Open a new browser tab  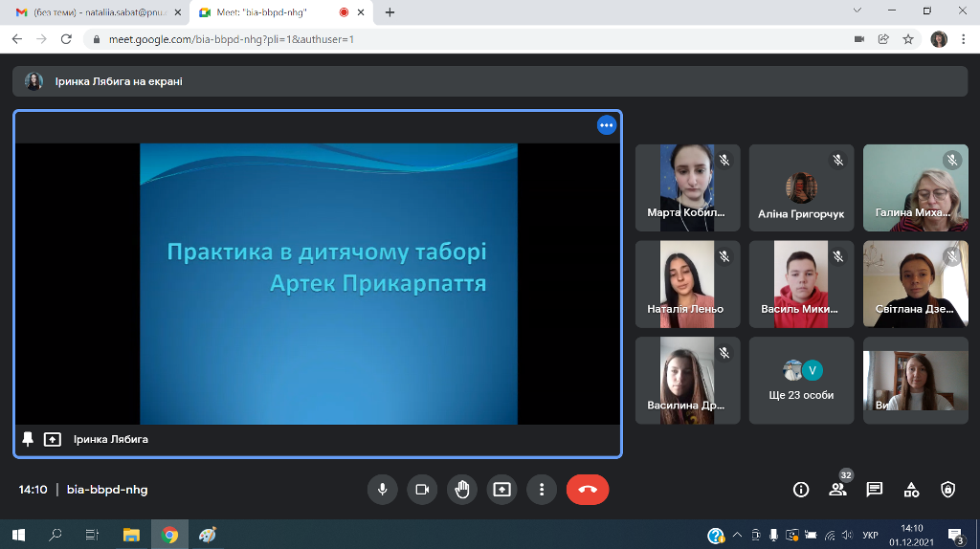pos(390,12)
